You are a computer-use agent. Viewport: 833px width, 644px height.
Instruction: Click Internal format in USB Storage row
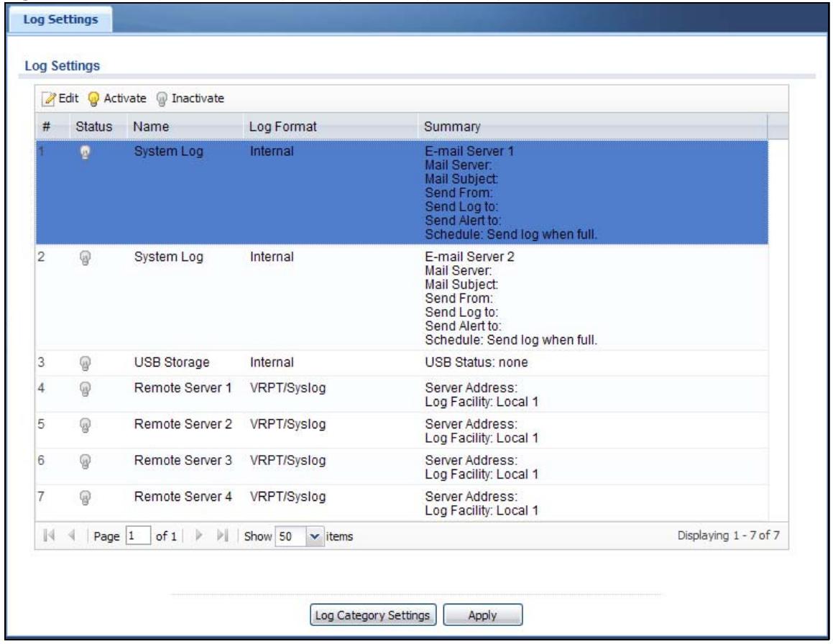(x=272, y=362)
